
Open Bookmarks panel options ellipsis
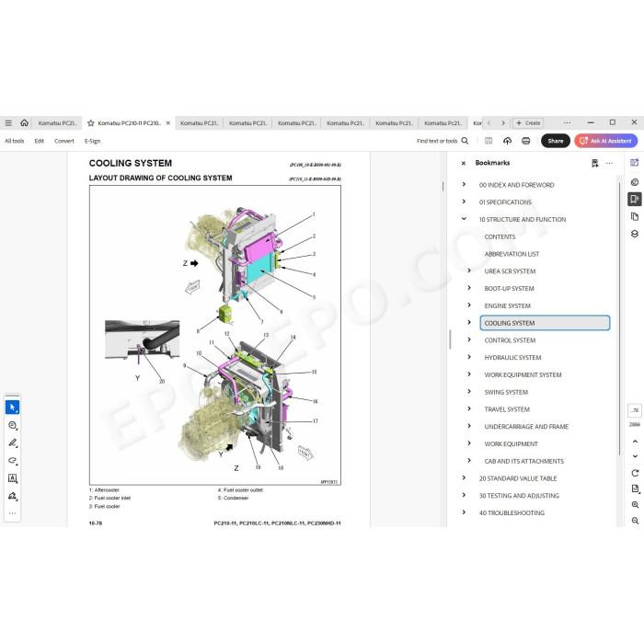609,163
